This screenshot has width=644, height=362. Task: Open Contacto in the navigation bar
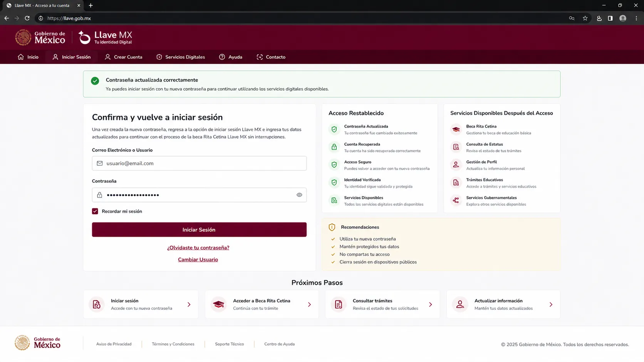click(271, 57)
